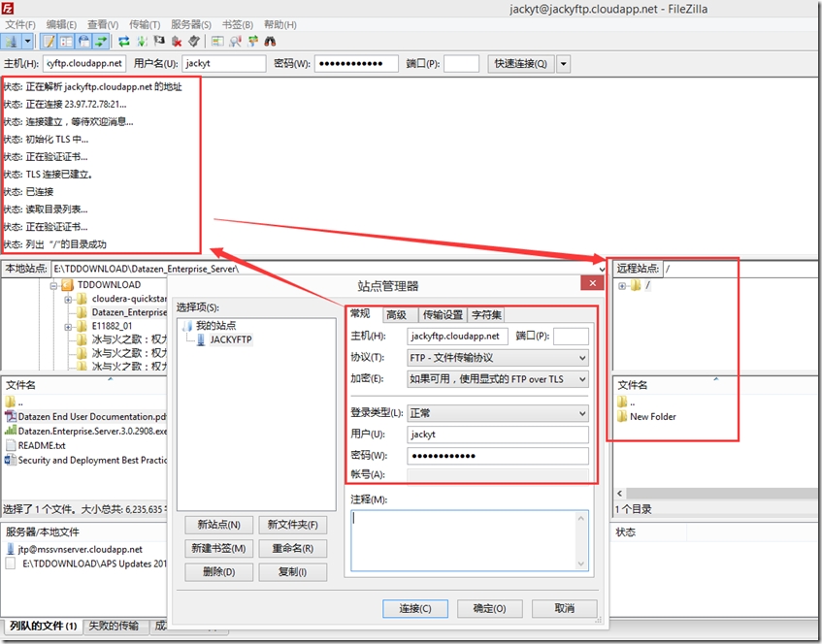Open the Site Manager toolbar dropdown arrow
The height and width of the screenshot is (644, 822).
[28, 42]
